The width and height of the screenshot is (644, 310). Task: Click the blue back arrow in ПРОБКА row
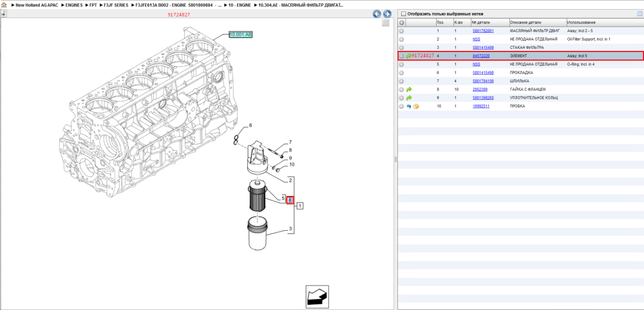click(x=409, y=106)
